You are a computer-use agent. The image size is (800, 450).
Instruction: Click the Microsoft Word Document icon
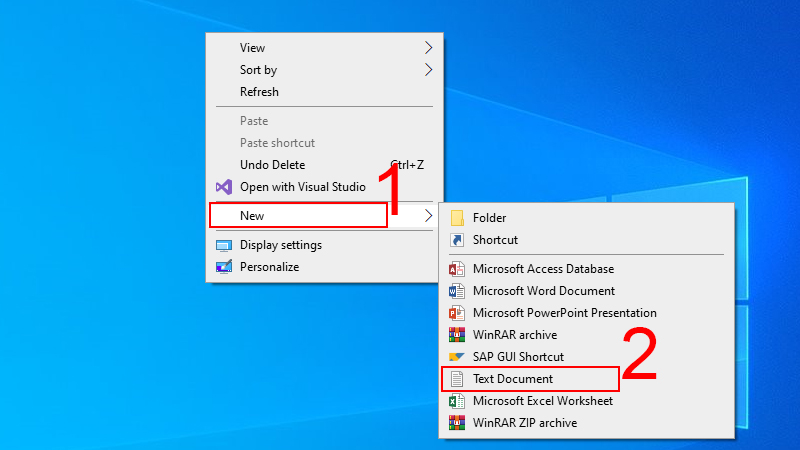point(457,291)
